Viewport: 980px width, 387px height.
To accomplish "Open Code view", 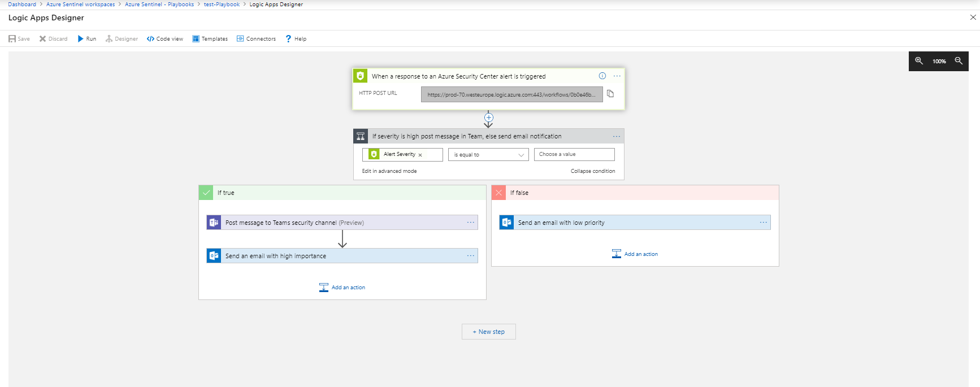I will click(x=165, y=39).
